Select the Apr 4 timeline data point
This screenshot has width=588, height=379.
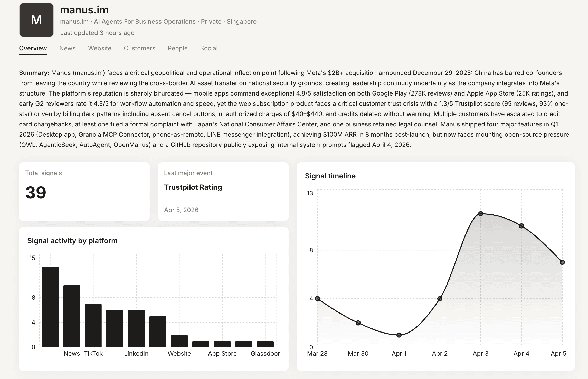[521, 226]
